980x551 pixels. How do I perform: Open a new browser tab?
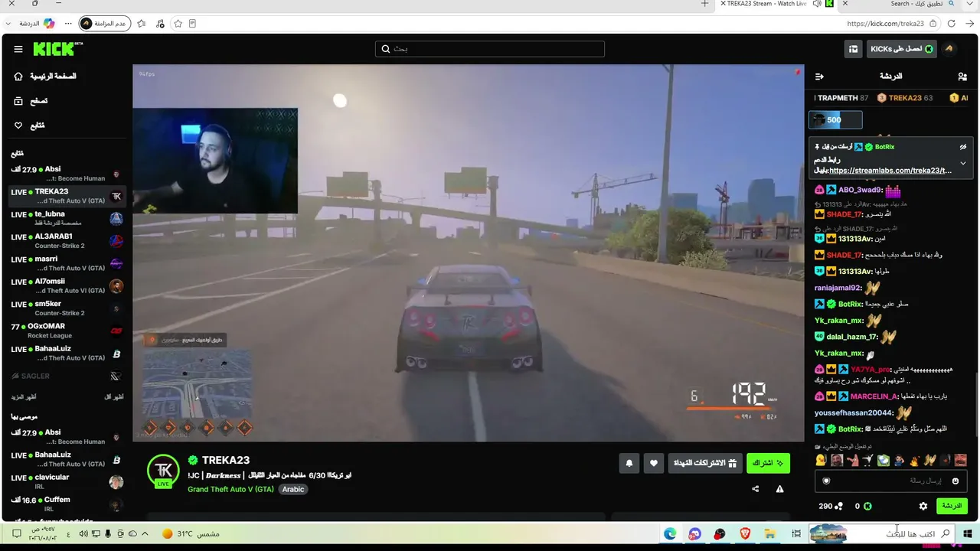705,4
